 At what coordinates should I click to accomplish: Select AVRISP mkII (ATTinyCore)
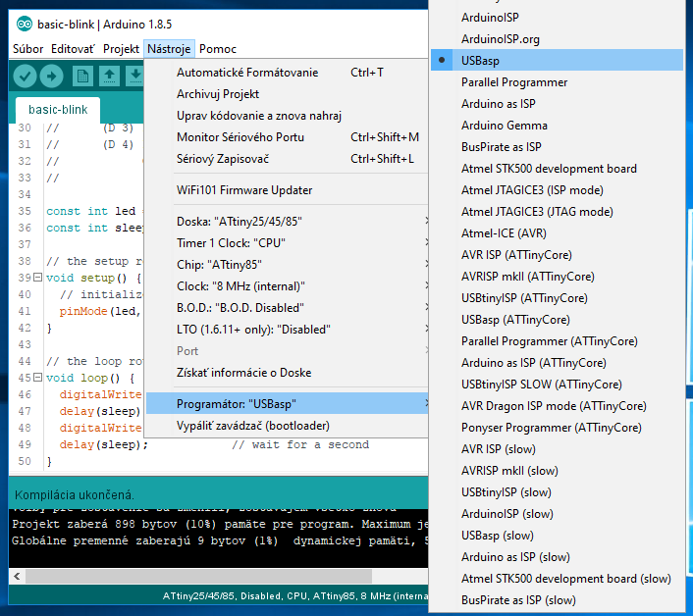(557, 277)
